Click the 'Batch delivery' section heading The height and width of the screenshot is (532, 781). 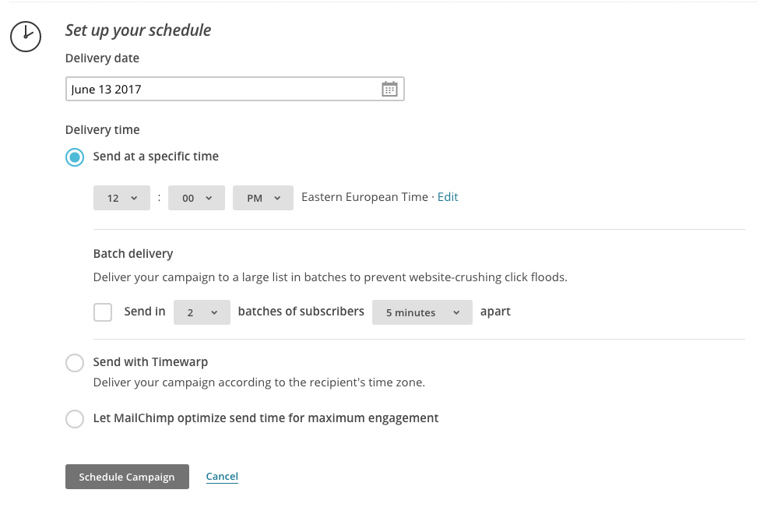(x=133, y=254)
